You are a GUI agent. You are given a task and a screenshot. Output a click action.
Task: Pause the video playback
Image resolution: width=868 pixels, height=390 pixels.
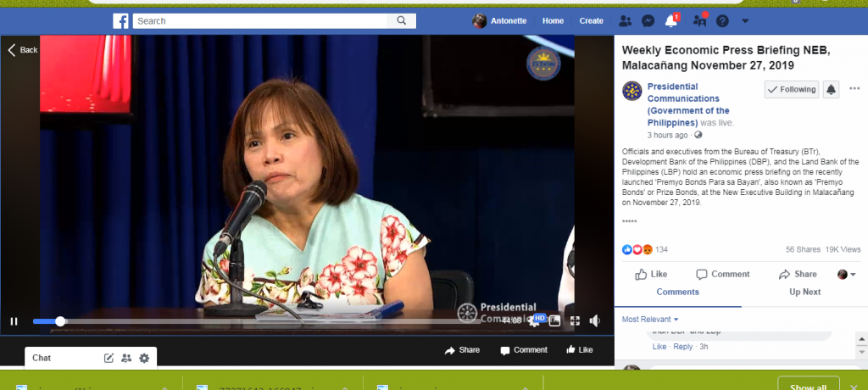click(x=14, y=321)
